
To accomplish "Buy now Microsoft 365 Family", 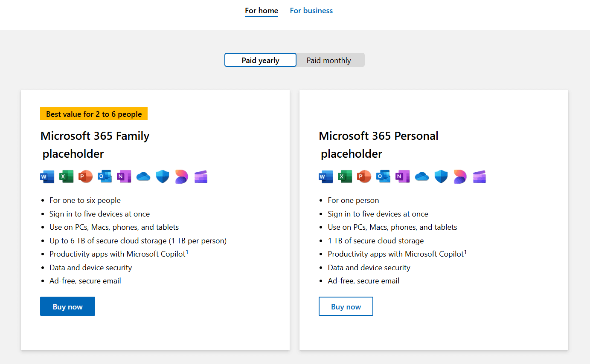I will (67, 306).
